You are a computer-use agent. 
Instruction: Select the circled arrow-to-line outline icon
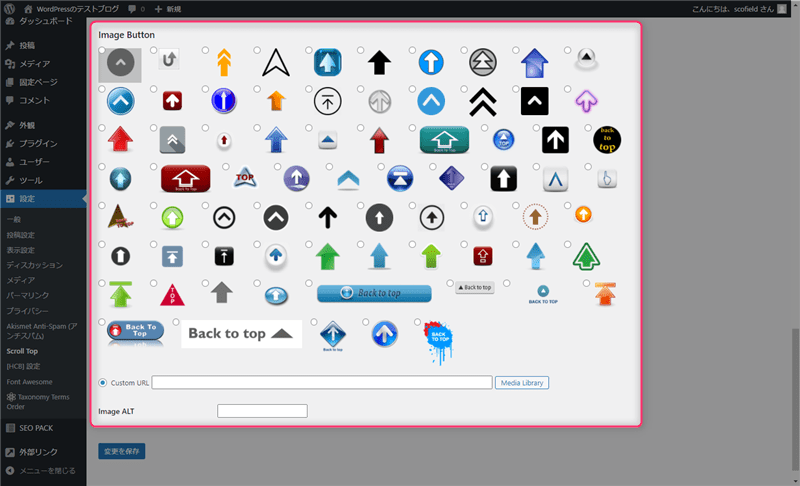tap(328, 101)
